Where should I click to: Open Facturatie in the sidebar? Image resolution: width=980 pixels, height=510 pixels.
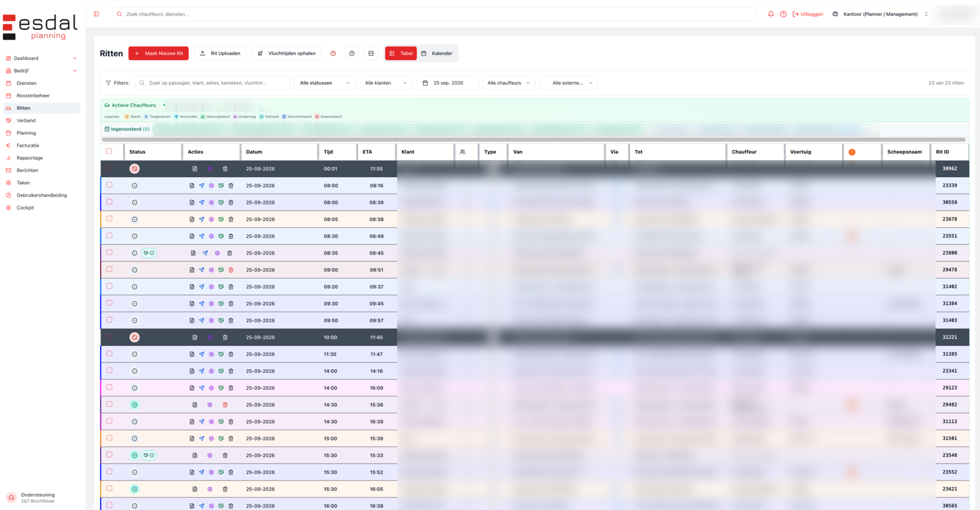[28, 146]
